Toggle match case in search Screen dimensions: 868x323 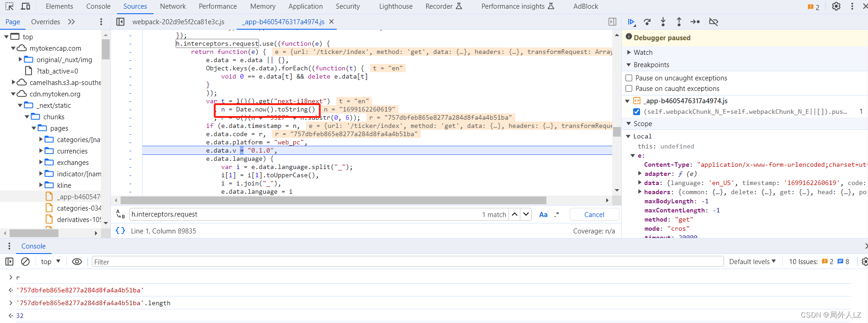543,214
